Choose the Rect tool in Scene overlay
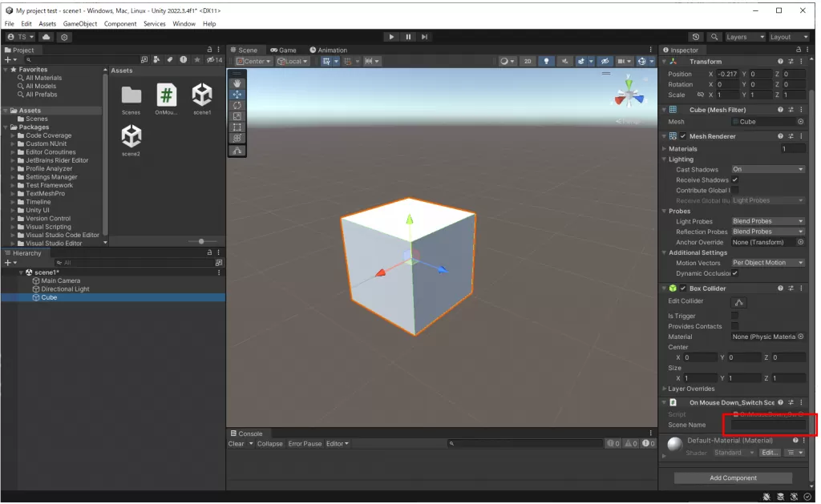Viewport: 821px width, 504px height. 237,127
